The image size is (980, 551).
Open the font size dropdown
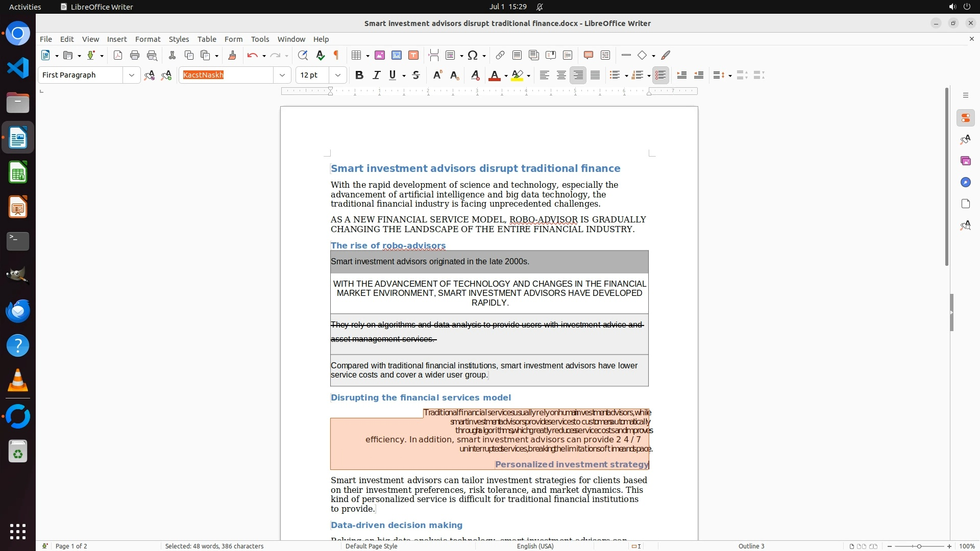point(338,76)
